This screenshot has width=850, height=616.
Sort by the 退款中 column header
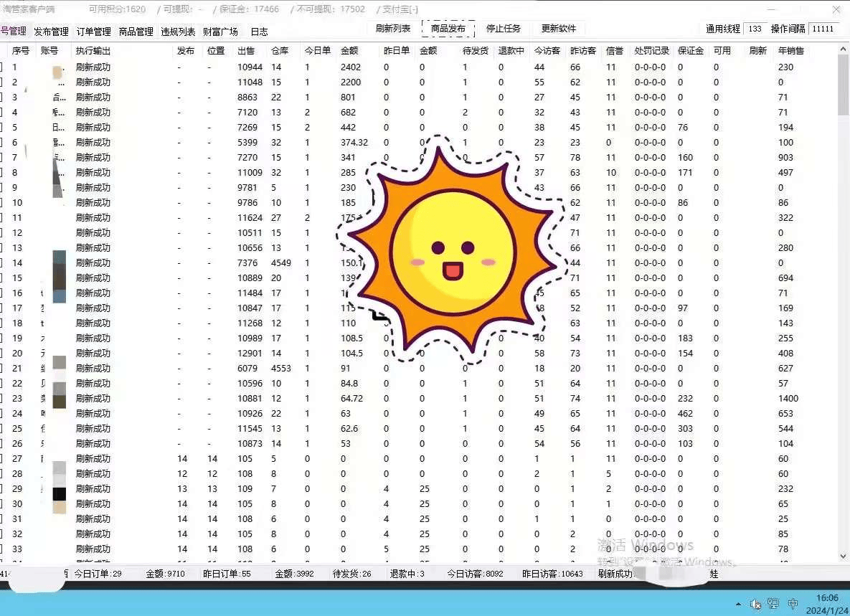[x=511, y=50]
